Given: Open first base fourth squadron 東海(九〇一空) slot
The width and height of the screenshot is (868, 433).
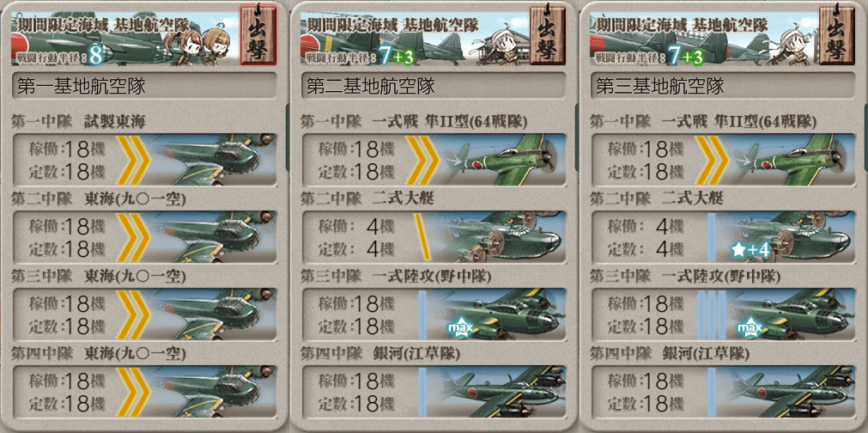Looking at the screenshot, I should (x=144, y=391).
